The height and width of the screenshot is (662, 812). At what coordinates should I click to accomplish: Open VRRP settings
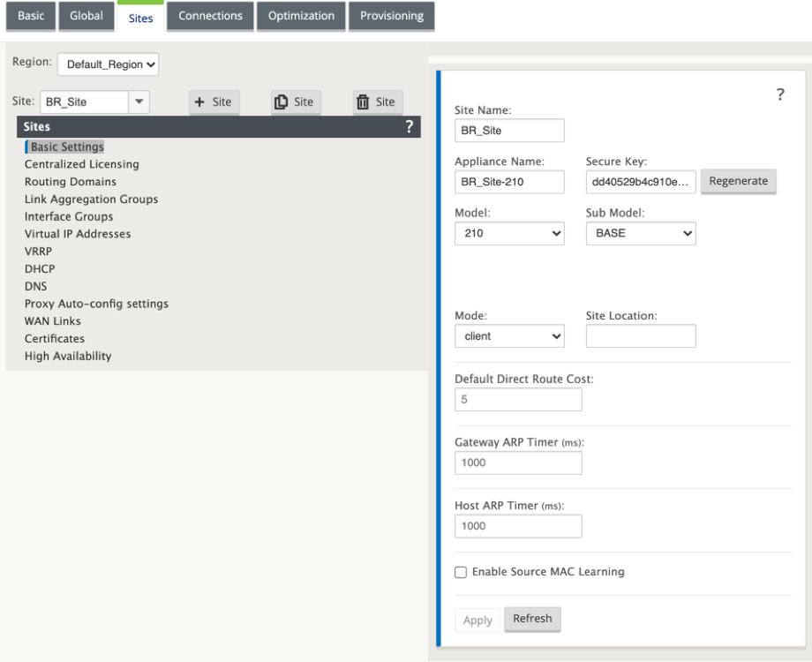click(38, 252)
